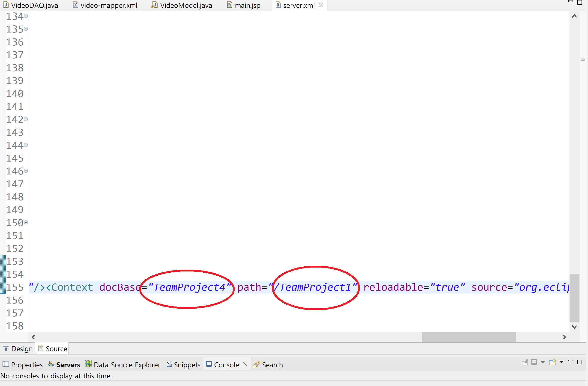Viewport: 588px width, 386px height.
Task: Open the Servers view
Action: tap(68, 365)
